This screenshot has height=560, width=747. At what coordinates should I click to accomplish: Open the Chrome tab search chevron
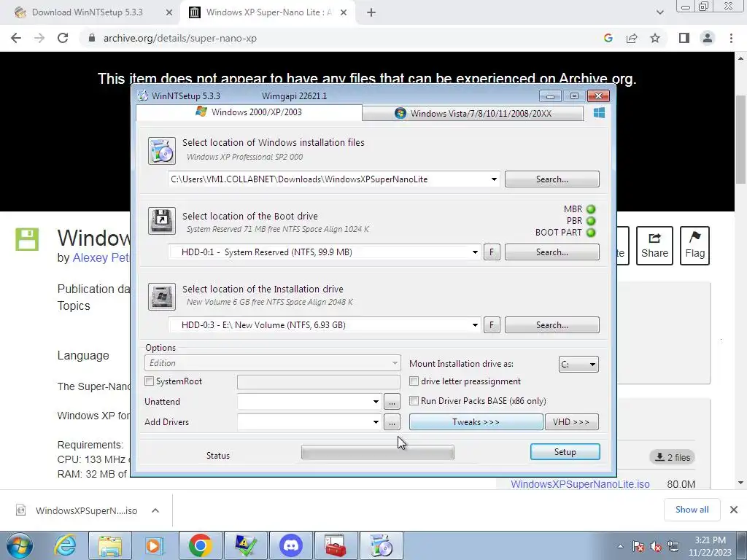click(x=659, y=12)
